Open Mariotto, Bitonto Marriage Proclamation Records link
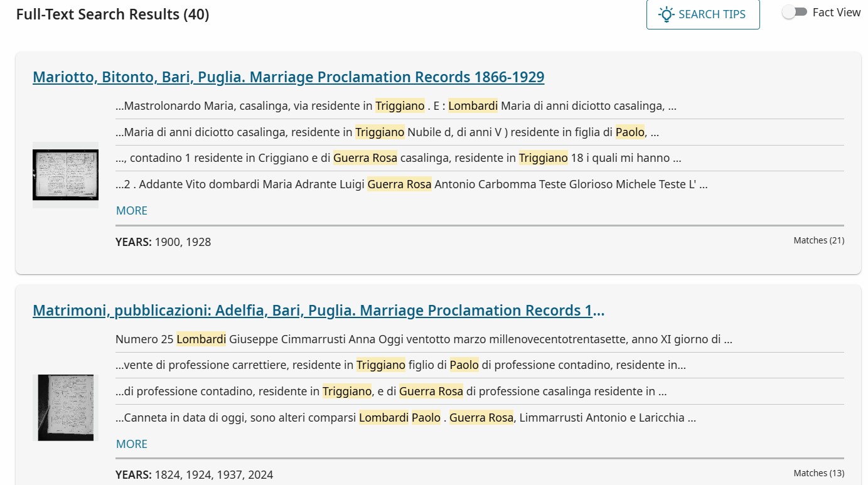Screen dimensions: 868x485 pyautogui.click(x=288, y=77)
